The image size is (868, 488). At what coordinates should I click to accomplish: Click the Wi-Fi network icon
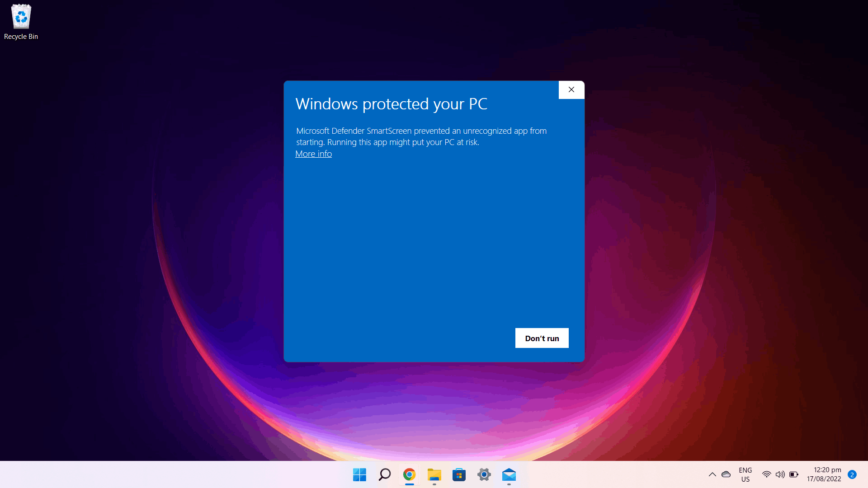click(766, 474)
